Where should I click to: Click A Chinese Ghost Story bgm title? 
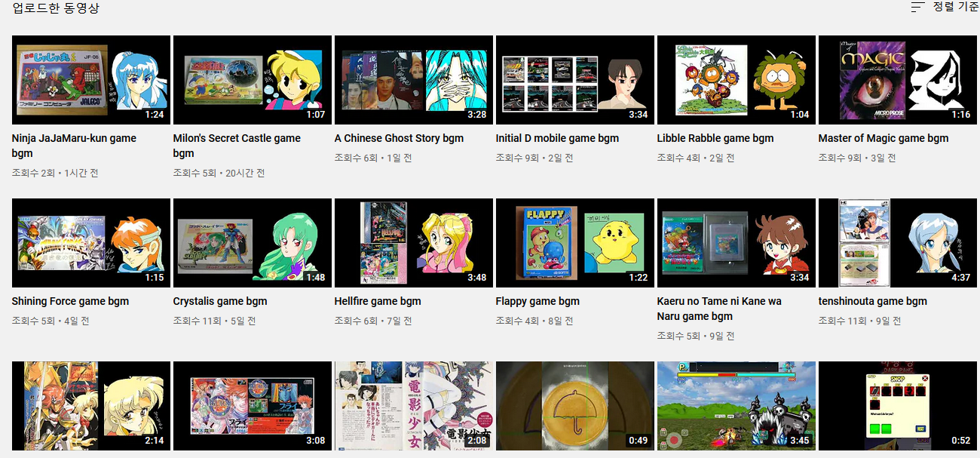pos(399,138)
